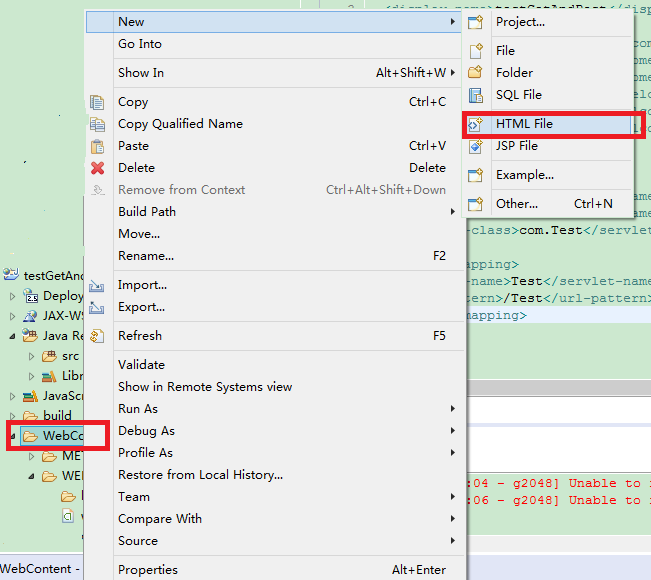Expand the Libraries tree node

[x=32, y=377]
